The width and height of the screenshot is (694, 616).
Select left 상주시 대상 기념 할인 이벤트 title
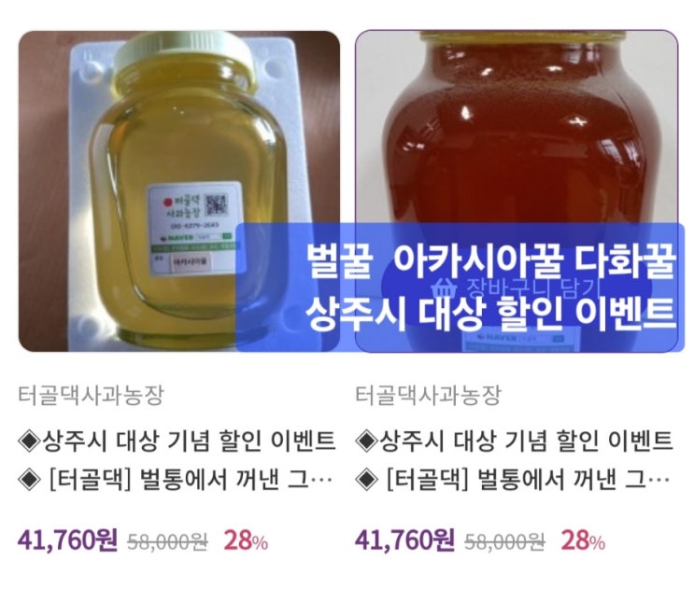tap(177, 441)
